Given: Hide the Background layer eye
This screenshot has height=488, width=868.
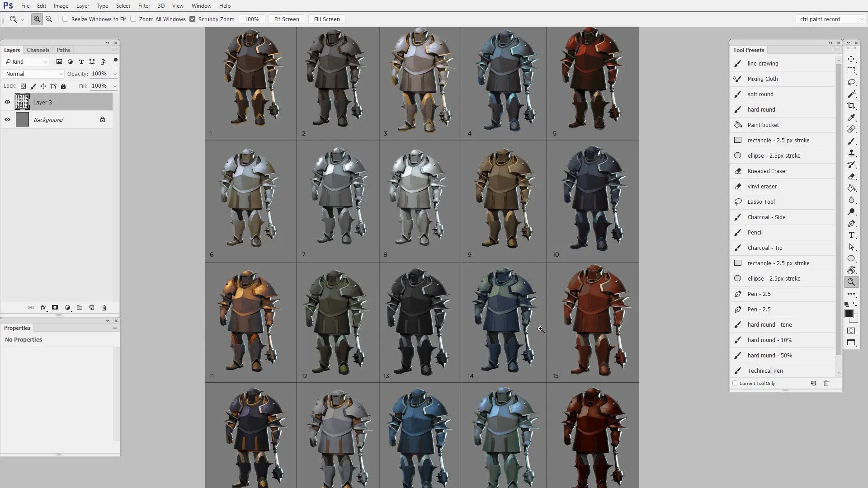Looking at the screenshot, I should [x=7, y=120].
